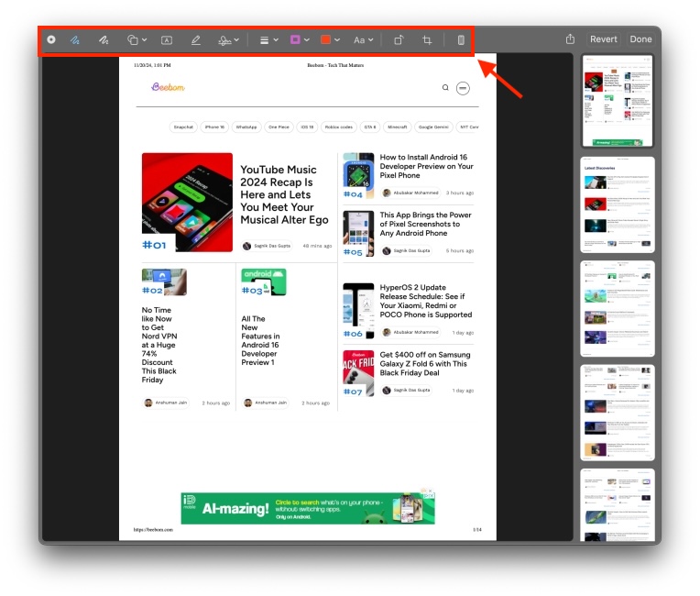Open the Latest Discoveries page thumbnail

[618, 205]
